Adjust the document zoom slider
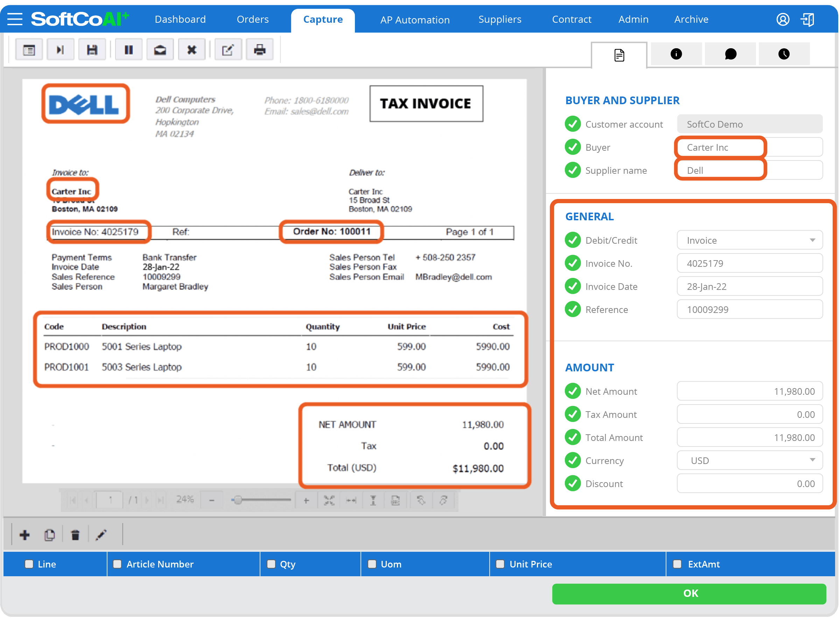The width and height of the screenshot is (840, 621). (x=238, y=500)
